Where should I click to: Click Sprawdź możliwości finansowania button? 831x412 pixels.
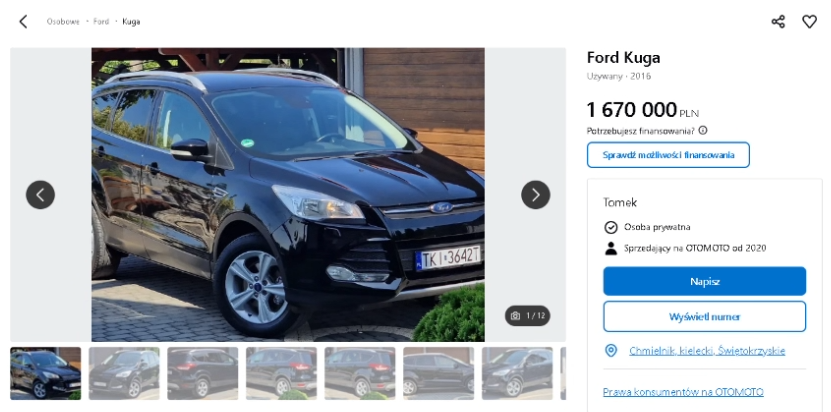click(x=668, y=155)
